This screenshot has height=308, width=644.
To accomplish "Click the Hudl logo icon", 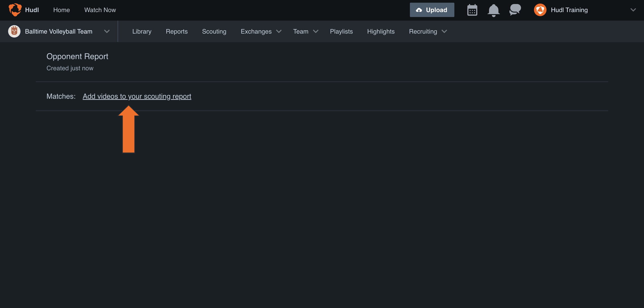I will click(x=15, y=10).
